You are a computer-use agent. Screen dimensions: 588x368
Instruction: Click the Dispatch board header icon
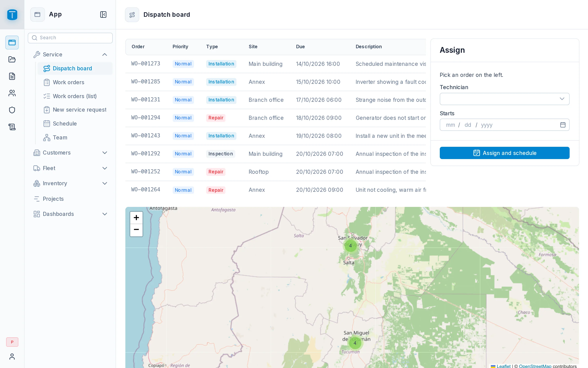tap(132, 15)
